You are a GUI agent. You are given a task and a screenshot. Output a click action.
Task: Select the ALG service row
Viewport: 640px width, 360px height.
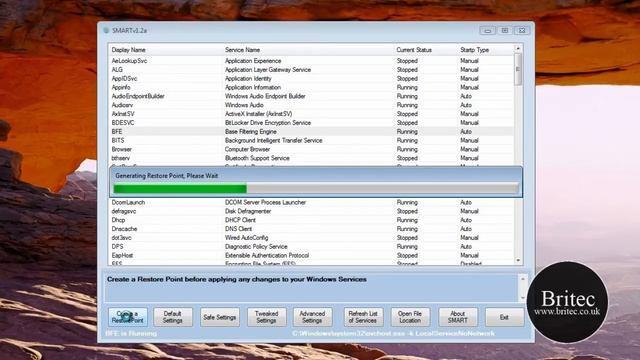coord(311,70)
